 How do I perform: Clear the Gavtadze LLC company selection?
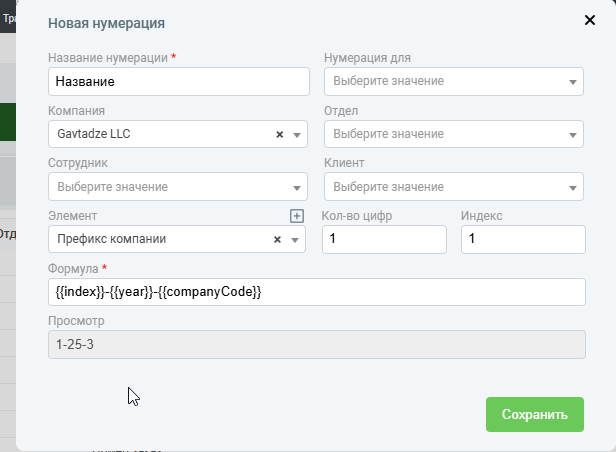(x=280, y=135)
